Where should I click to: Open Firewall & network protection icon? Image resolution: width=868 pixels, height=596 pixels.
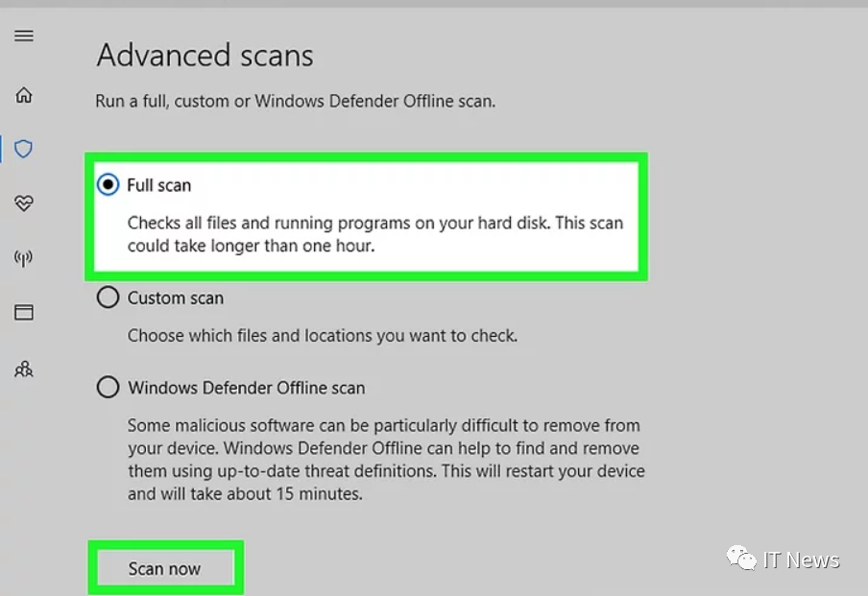pos(24,258)
